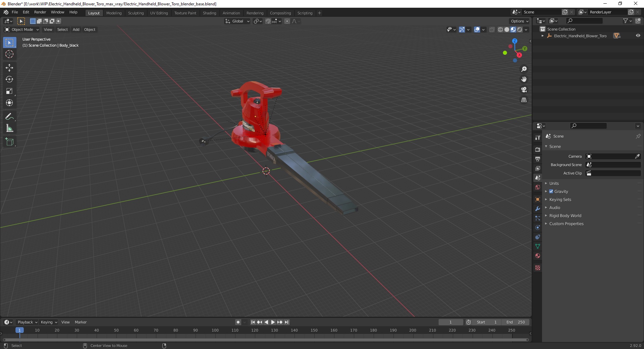The height and width of the screenshot is (349, 644).
Task: Select the Cursor tool in toolbar
Action: click(x=9, y=54)
